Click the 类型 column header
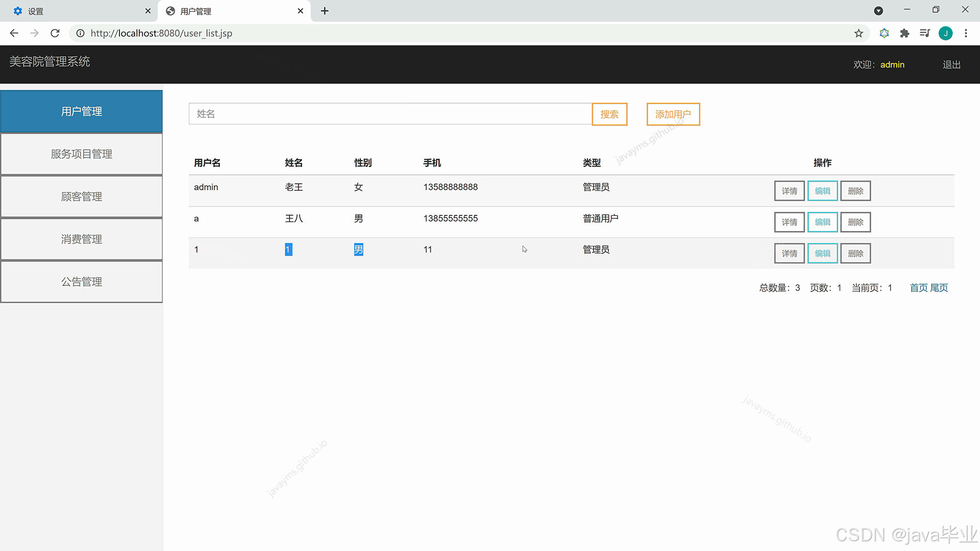The height and width of the screenshot is (551, 980). [592, 163]
